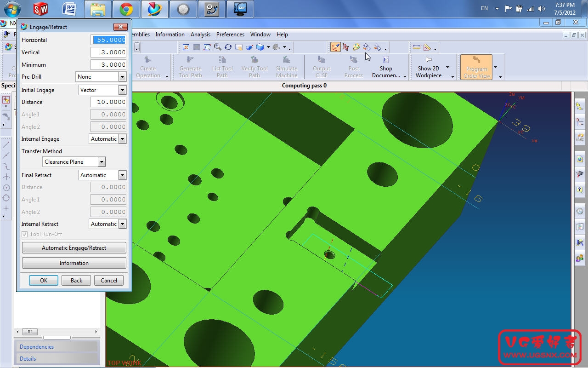Open the Information menu

point(170,34)
